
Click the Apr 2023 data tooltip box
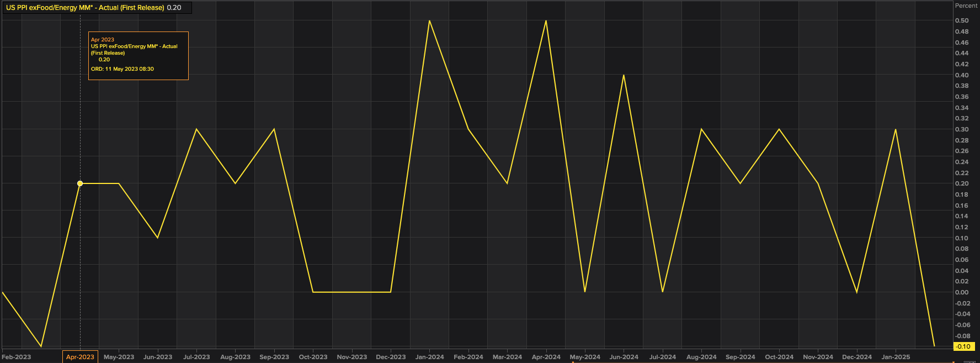[138, 55]
